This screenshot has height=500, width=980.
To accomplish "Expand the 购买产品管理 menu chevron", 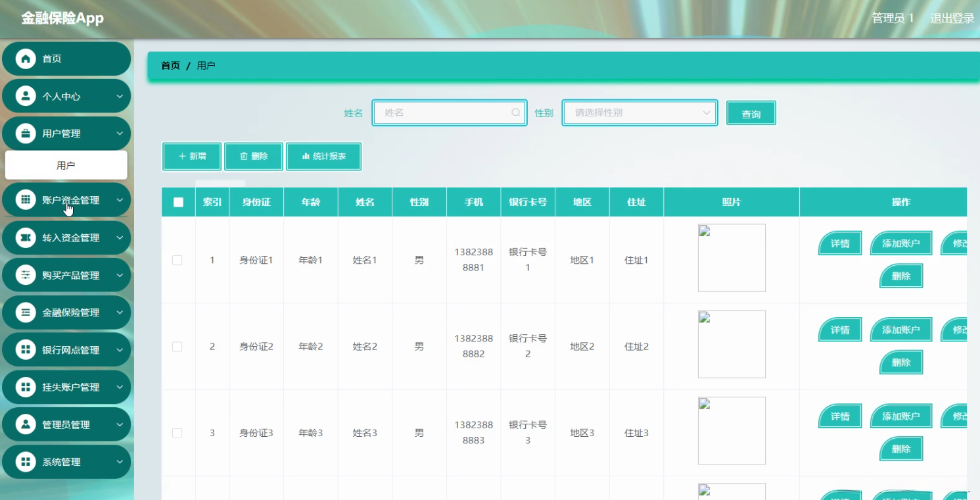I will (x=120, y=275).
